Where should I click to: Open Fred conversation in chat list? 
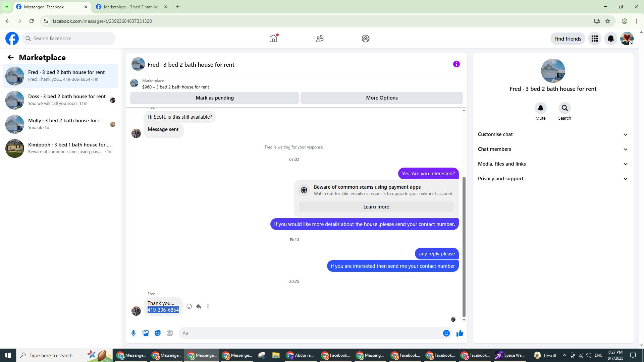60,76
